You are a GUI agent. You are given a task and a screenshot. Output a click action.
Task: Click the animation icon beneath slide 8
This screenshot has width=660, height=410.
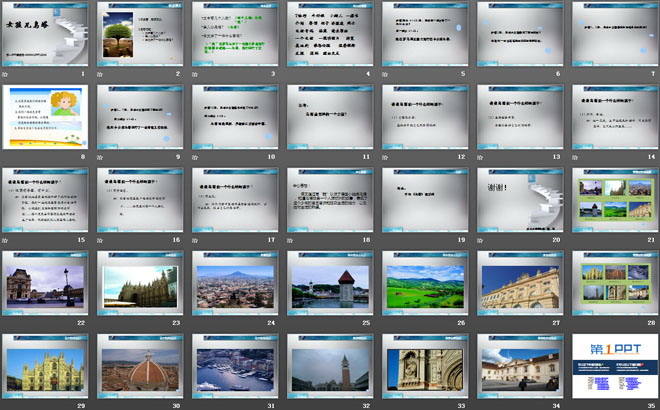(7, 157)
